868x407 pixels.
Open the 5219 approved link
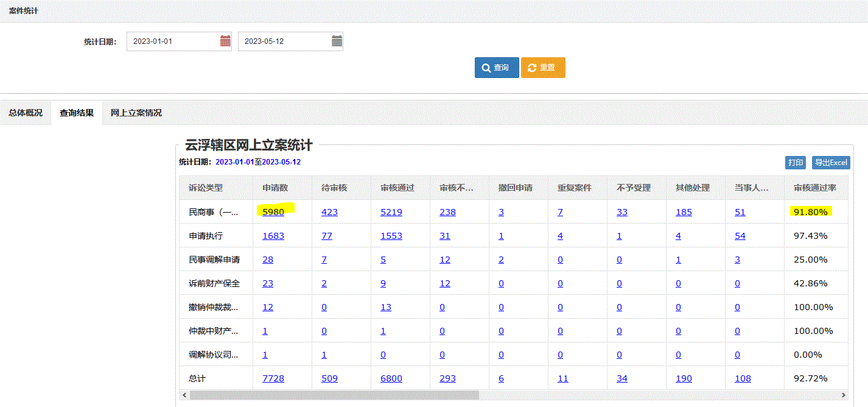click(x=391, y=212)
